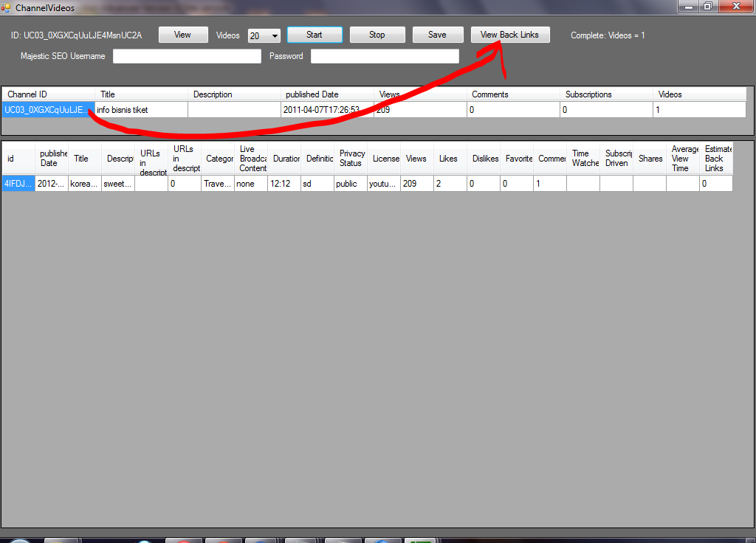Select the duration cell 12:12
This screenshot has height=543, width=756.
284,184
